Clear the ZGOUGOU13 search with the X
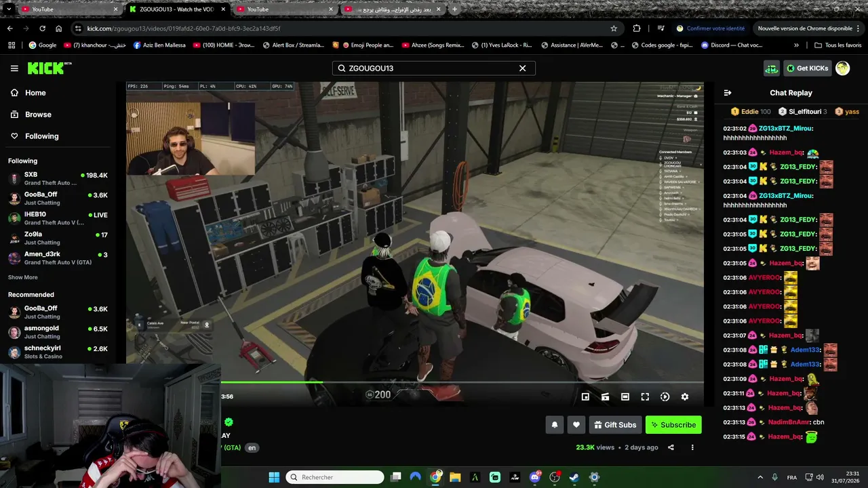The width and height of the screenshot is (868, 488). coord(523,68)
